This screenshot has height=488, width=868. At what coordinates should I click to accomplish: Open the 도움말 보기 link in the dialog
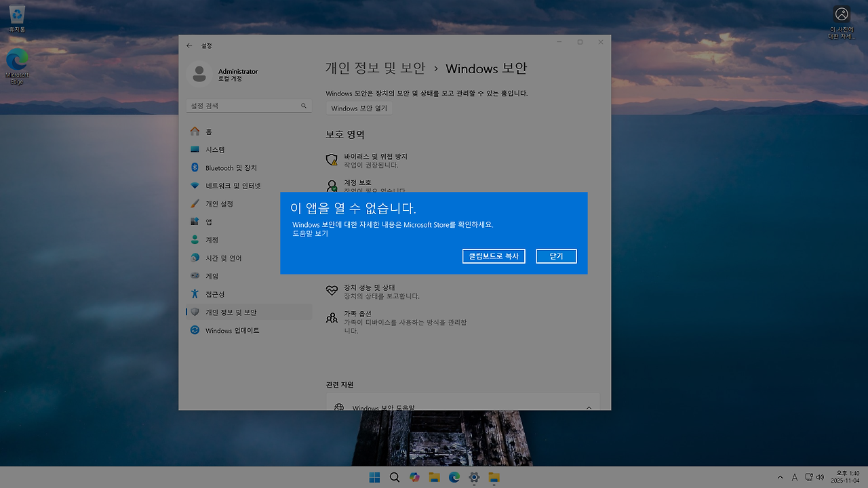click(x=310, y=233)
